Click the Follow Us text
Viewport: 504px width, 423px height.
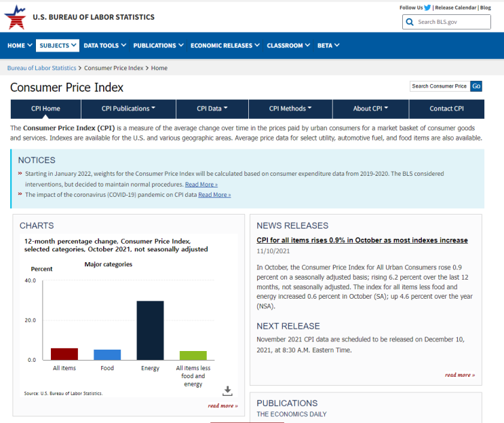click(x=411, y=7)
